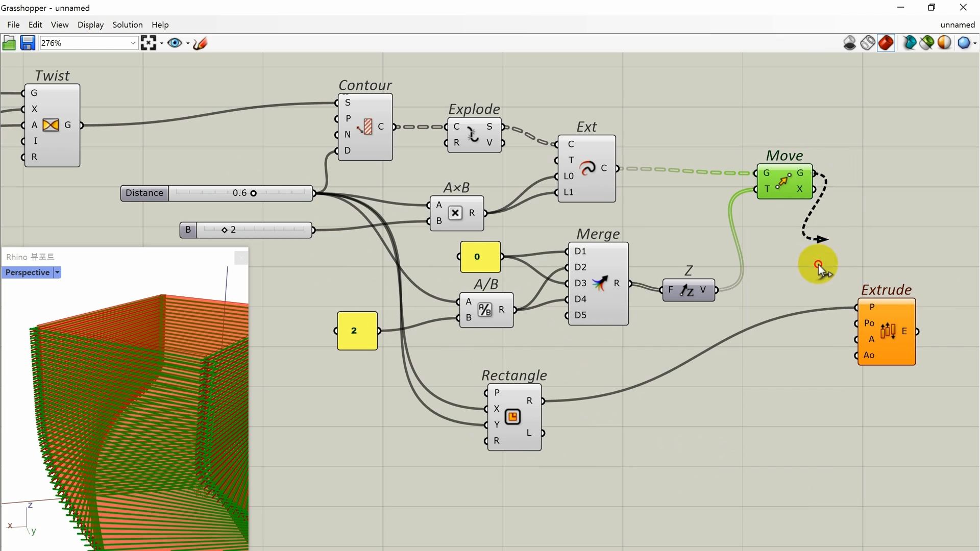Screen dimensions: 980x551
Task: Expand the Zoom Extents options arrow
Action: (x=162, y=43)
